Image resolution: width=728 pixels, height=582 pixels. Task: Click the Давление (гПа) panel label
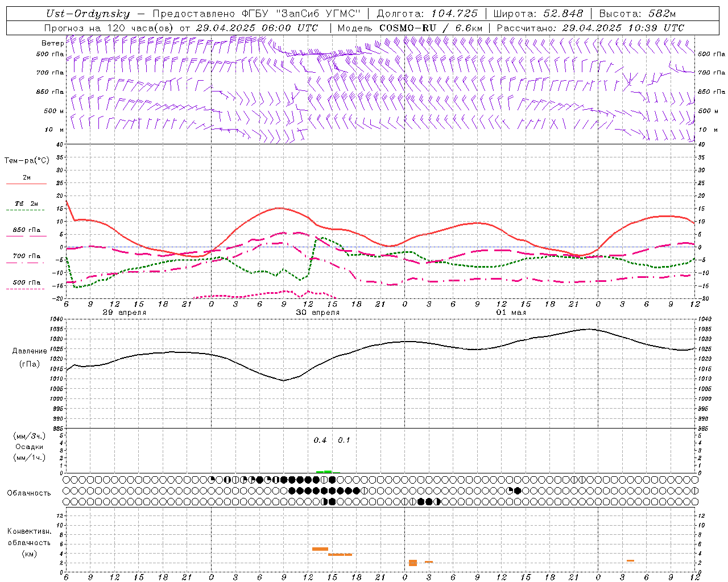click(30, 357)
